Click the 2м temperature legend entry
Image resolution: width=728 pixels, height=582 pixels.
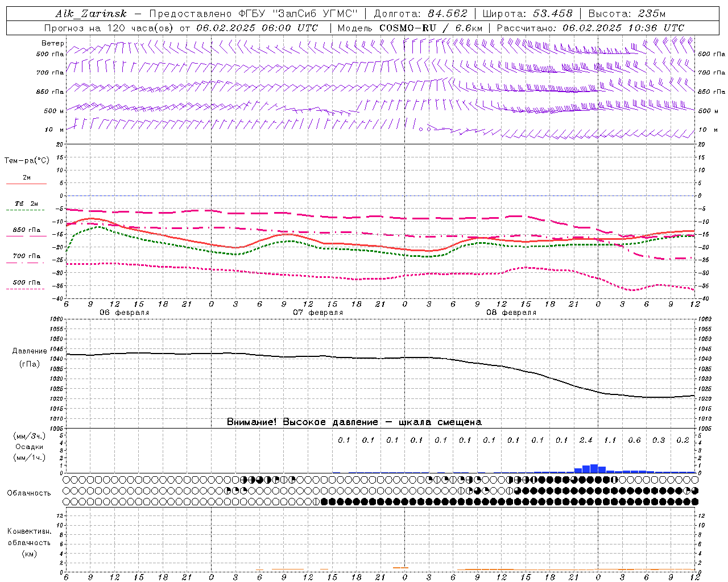[27, 177]
